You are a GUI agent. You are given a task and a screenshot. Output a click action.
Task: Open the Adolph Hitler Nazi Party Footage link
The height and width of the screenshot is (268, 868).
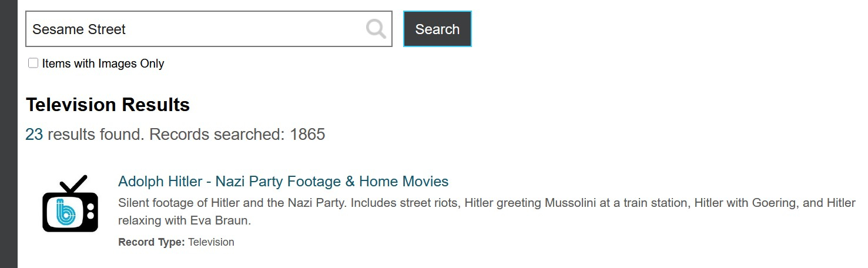click(283, 181)
